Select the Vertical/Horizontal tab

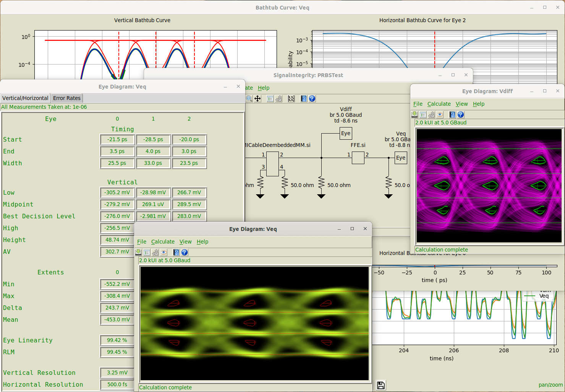click(x=25, y=98)
